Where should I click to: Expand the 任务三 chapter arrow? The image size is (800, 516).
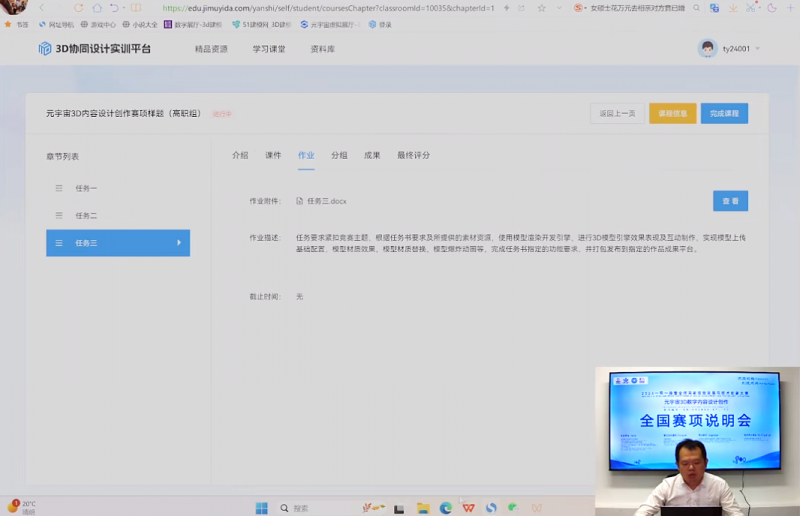[179, 243]
